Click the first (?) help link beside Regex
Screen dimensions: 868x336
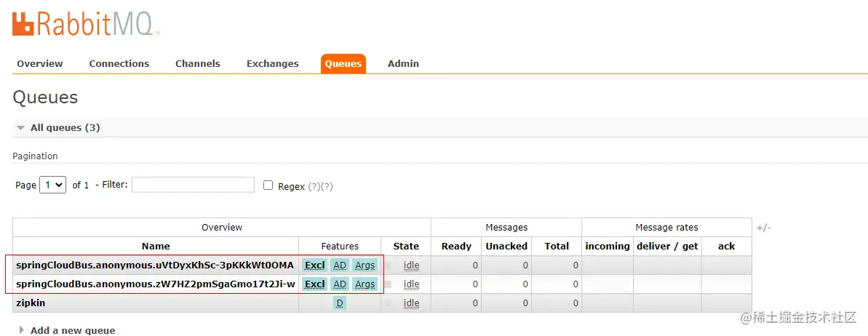tap(314, 186)
